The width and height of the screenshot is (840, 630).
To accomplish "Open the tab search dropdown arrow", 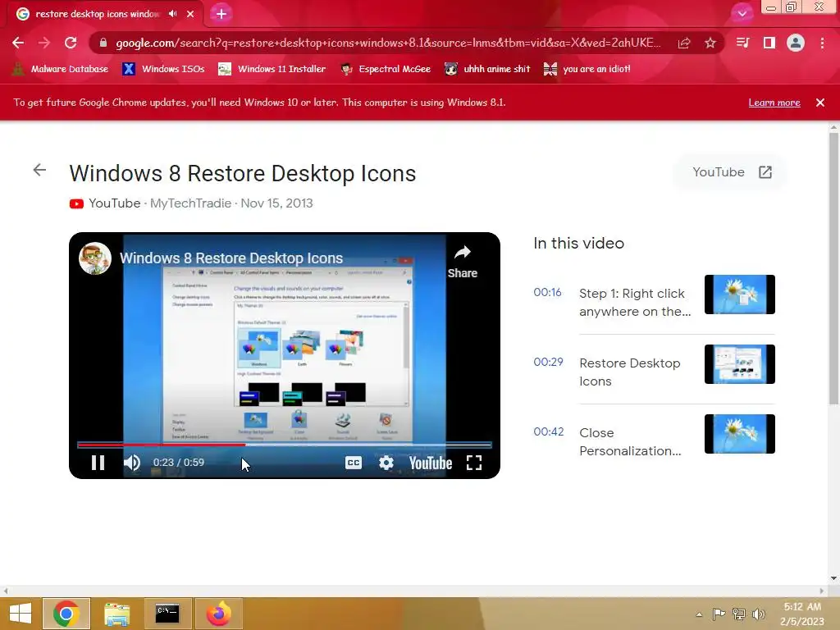I will (x=742, y=13).
